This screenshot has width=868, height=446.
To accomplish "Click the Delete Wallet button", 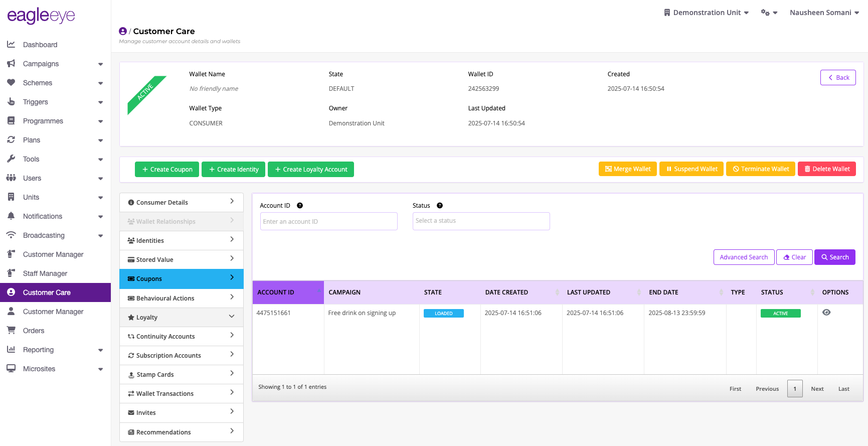I will point(827,169).
